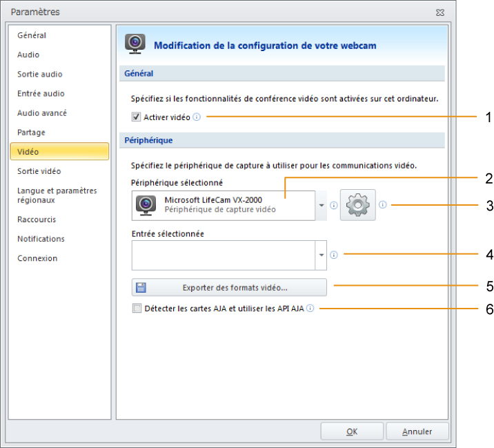Screen dimensions: 494x448
Task: Enable Détecter les cartes AJA checkbox
Action: (137, 308)
